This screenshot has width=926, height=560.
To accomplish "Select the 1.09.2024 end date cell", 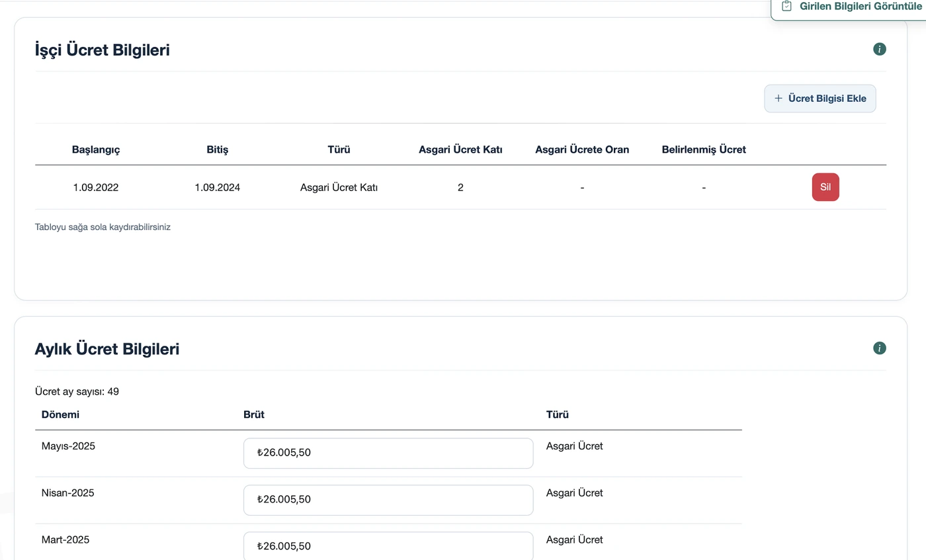I will 217,187.
